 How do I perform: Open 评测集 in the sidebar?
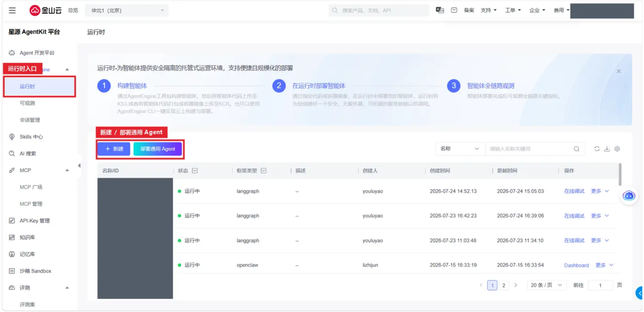(x=27, y=304)
